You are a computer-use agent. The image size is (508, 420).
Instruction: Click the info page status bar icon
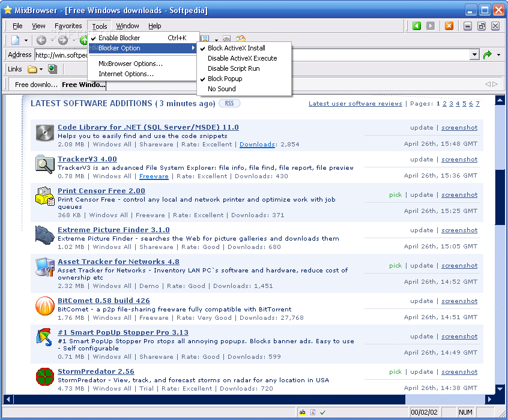[313, 412]
